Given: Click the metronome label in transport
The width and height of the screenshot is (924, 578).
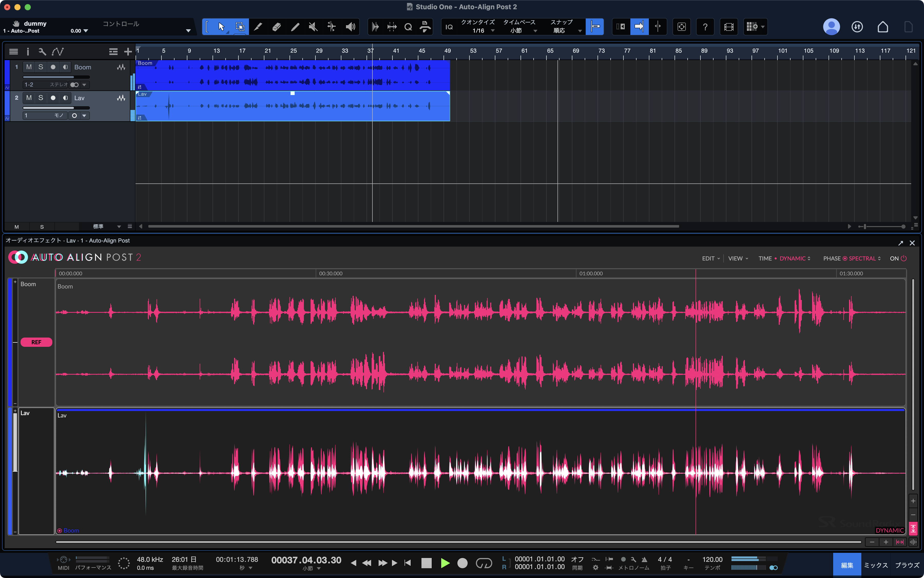Looking at the screenshot, I should pos(633,568).
